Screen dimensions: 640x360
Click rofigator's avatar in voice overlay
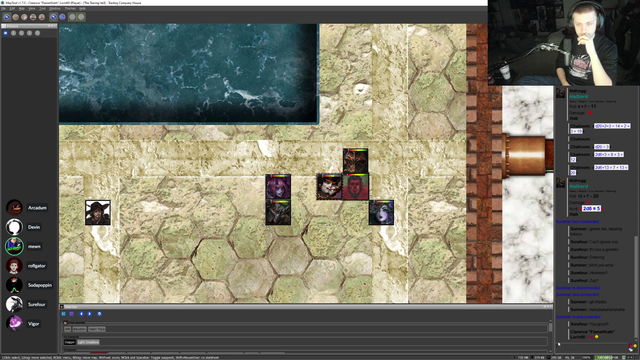[x=14, y=266]
